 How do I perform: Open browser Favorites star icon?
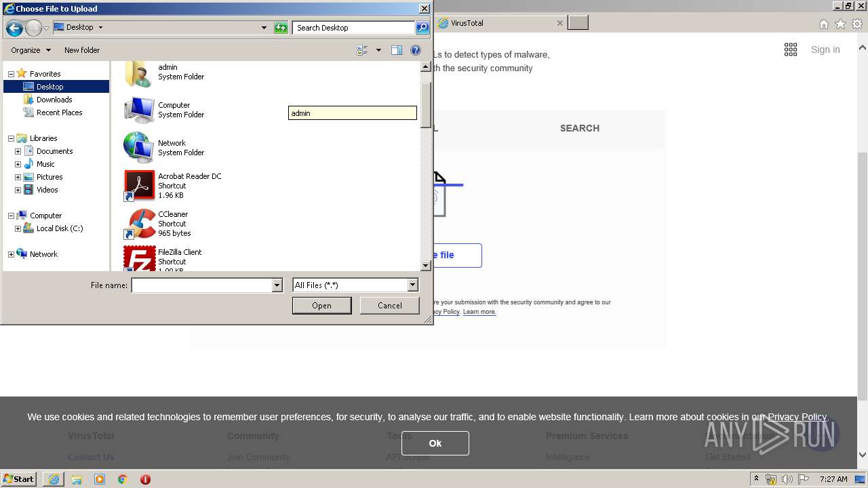click(840, 24)
